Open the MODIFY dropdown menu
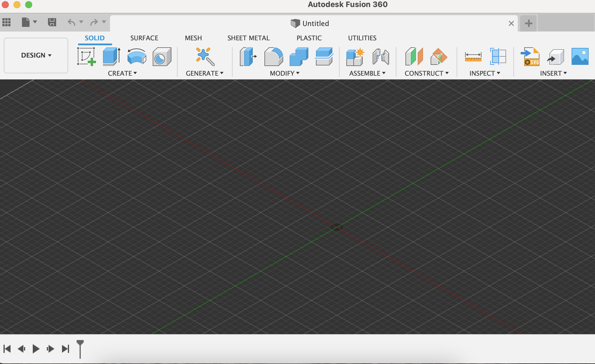 click(284, 73)
